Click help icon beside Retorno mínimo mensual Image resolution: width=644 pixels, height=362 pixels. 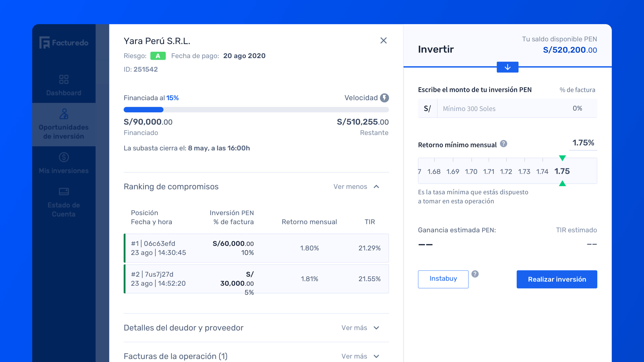point(503,144)
